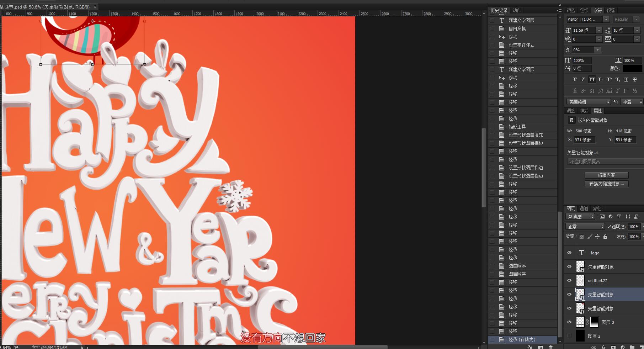
Task: Switch to the 段落 tab
Action: coord(611,10)
